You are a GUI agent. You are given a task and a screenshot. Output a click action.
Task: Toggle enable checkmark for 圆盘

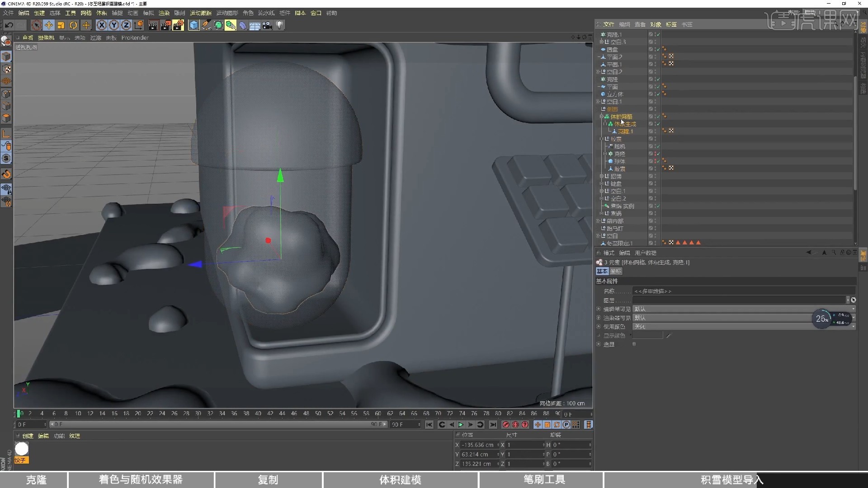(x=658, y=49)
